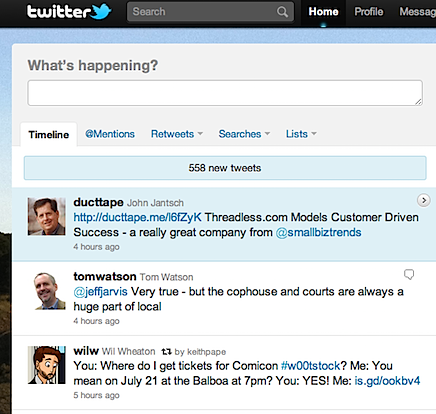This screenshot has width=436, height=414.
Task: Open the ducttape.me/l6fZyK link
Action: tap(137, 217)
